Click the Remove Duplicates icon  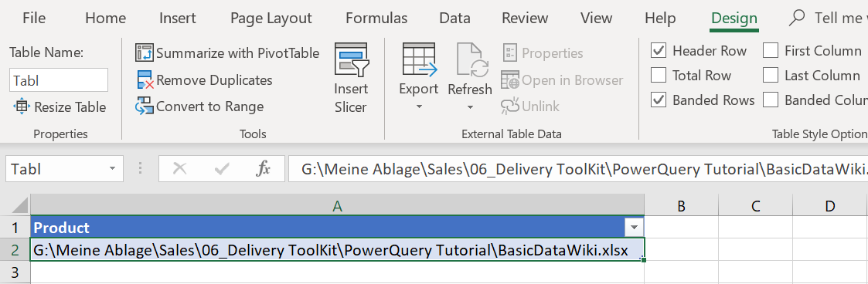145,80
